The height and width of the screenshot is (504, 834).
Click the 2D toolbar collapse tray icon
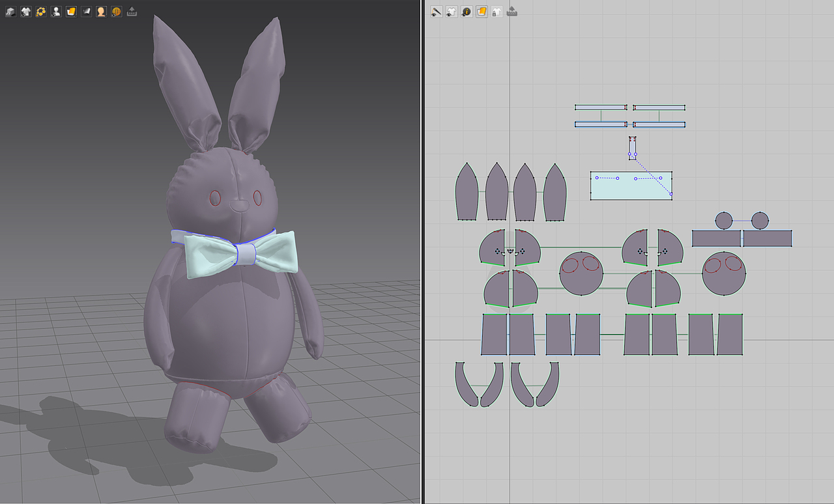(x=512, y=12)
